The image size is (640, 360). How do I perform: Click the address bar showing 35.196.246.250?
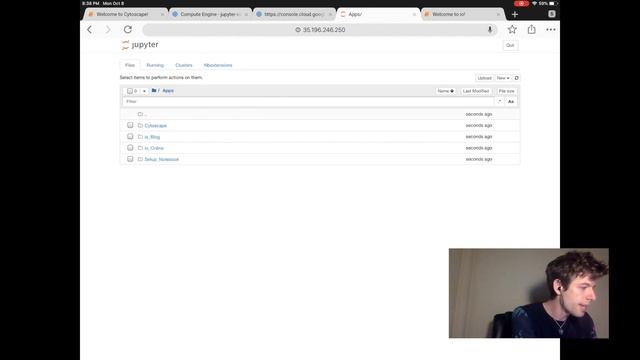(x=320, y=30)
